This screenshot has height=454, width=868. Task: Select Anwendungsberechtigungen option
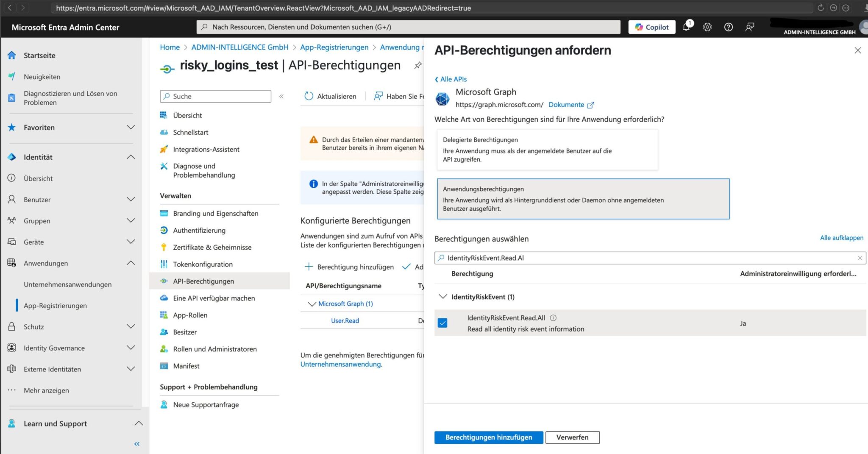tap(583, 198)
